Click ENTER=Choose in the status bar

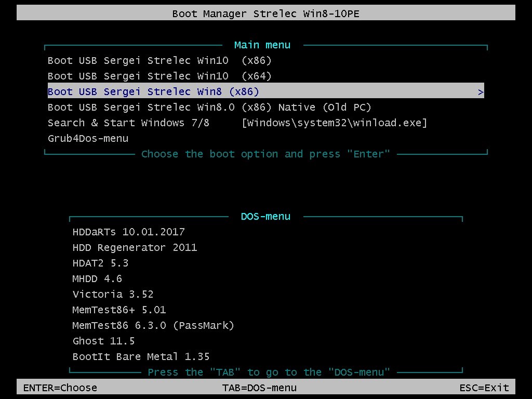pos(59,388)
